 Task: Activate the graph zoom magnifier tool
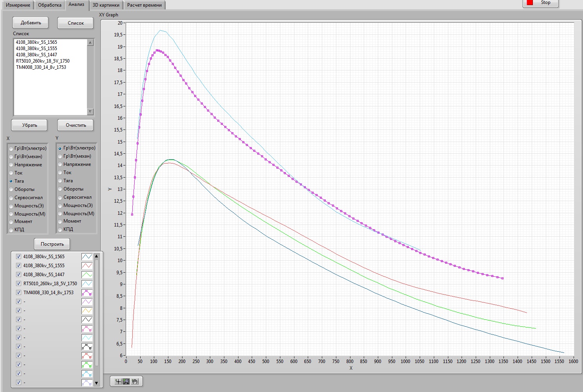(126, 381)
